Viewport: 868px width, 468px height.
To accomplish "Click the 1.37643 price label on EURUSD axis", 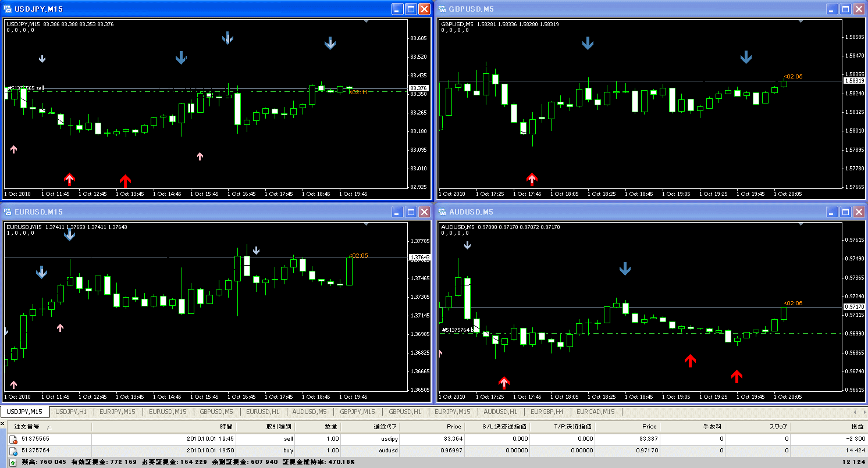I will click(x=419, y=257).
